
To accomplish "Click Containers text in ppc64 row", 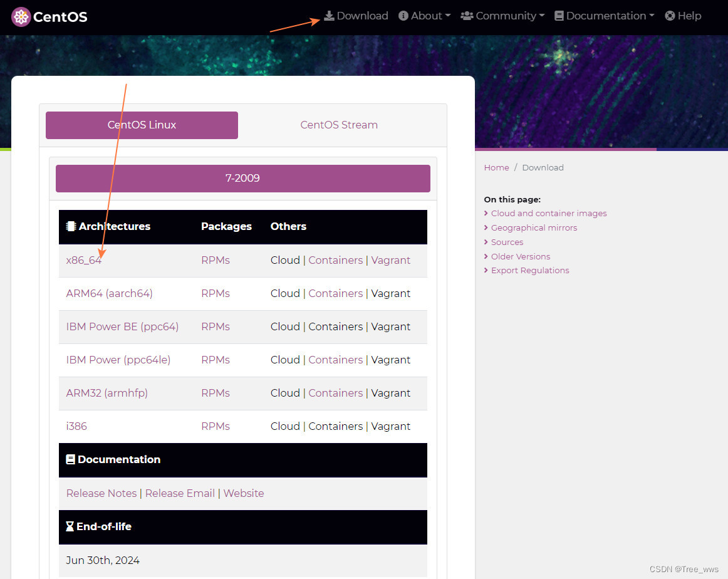I will tap(336, 326).
